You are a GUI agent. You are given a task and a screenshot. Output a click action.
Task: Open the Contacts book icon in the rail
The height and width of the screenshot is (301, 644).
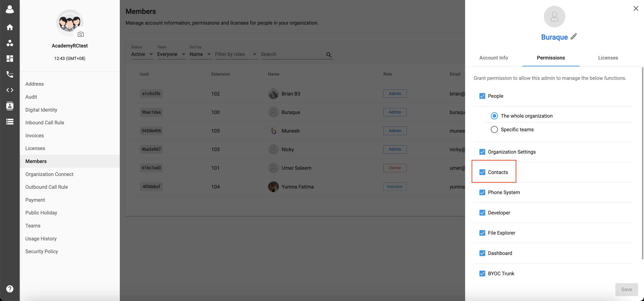(x=10, y=106)
